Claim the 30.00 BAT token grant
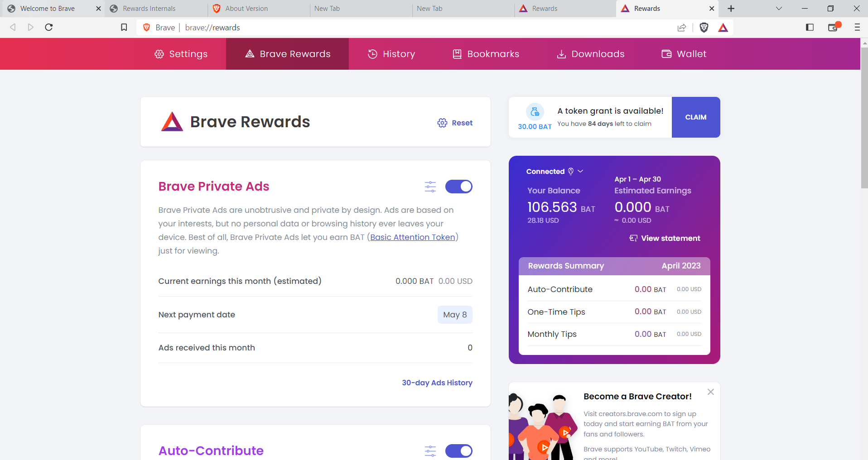Image resolution: width=868 pixels, height=460 pixels. coord(696,117)
